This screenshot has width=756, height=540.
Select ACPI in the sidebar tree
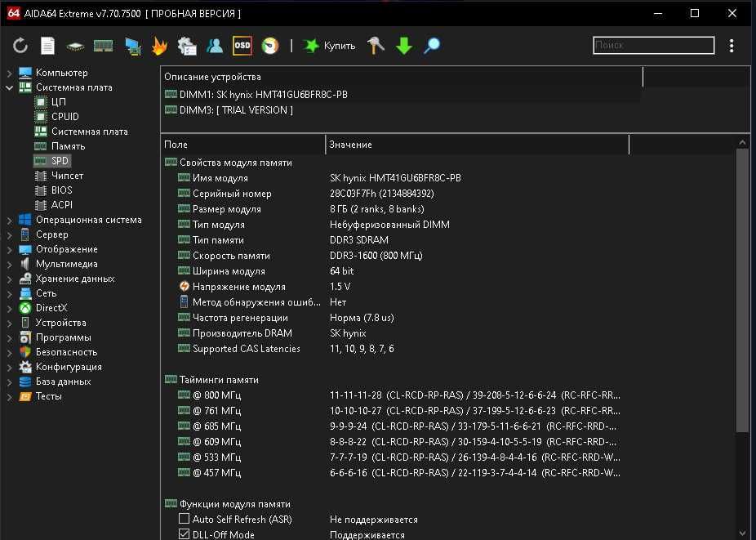pyautogui.click(x=62, y=204)
